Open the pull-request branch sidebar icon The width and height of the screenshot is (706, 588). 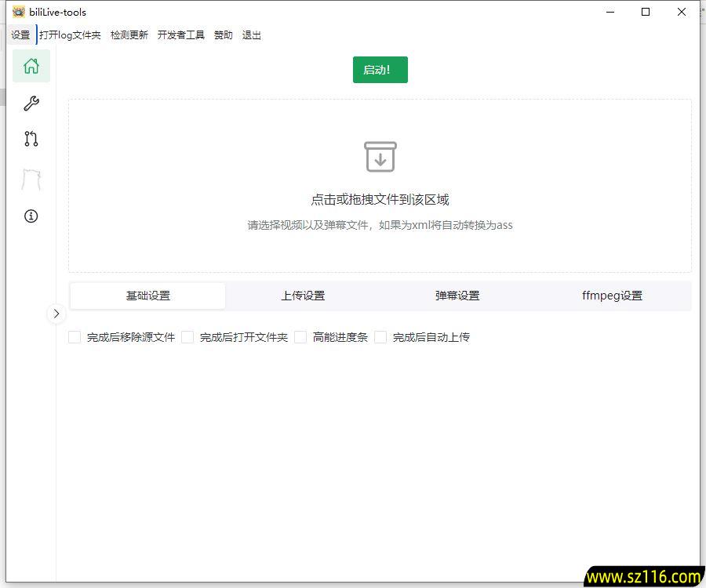[31, 140]
